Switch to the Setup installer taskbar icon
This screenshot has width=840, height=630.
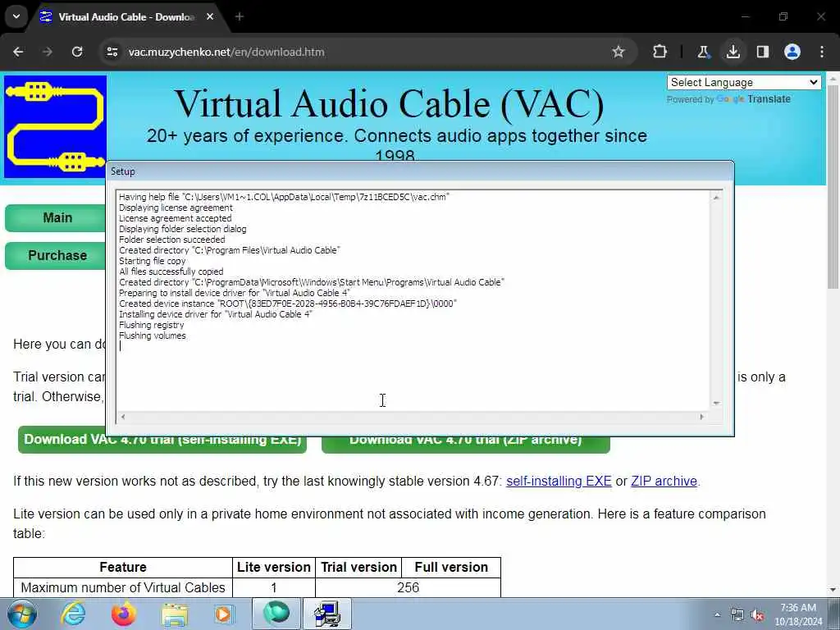click(327, 614)
